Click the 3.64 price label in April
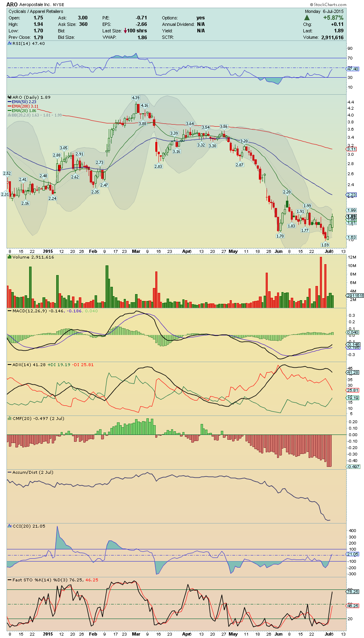Image resolution: width=364 pixels, height=638 pixels. click(190, 123)
